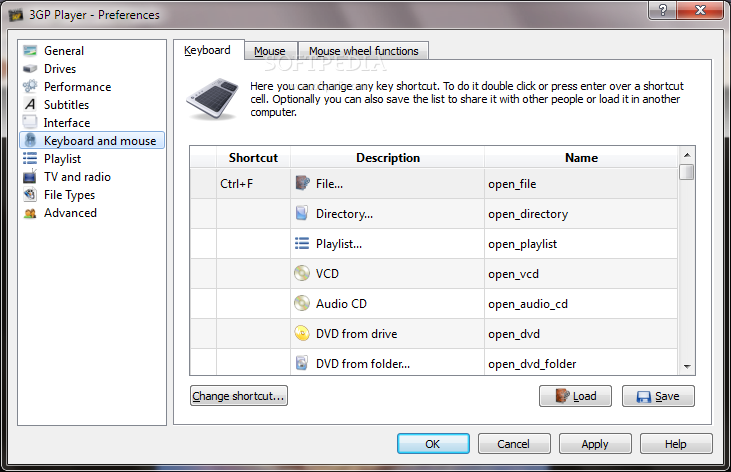Select the General section label
This screenshot has height=472, width=731.
pyautogui.click(x=64, y=50)
